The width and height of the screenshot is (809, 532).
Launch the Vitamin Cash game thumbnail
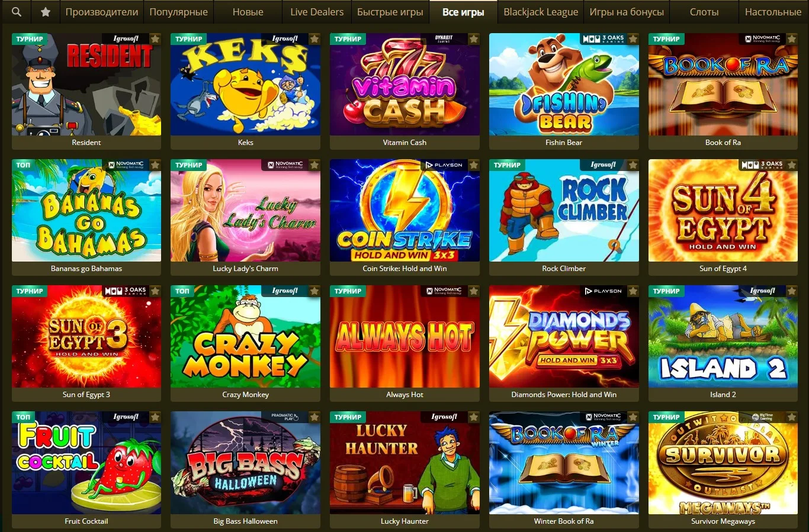coord(404,84)
